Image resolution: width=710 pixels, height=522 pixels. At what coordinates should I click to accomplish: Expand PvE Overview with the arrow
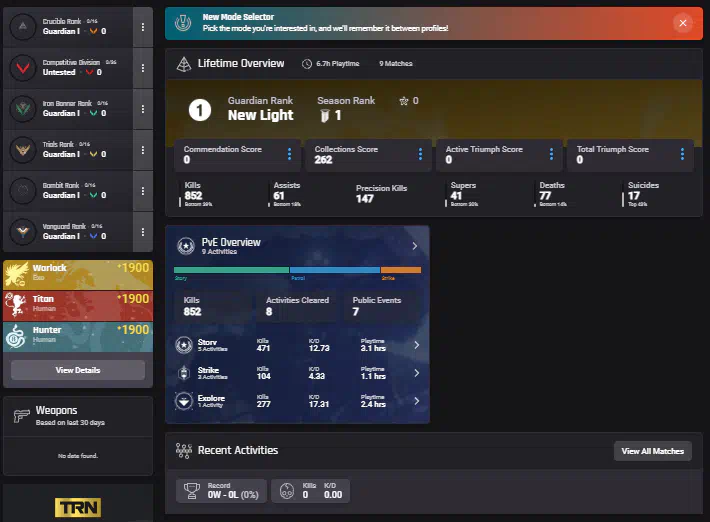click(414, 246)
